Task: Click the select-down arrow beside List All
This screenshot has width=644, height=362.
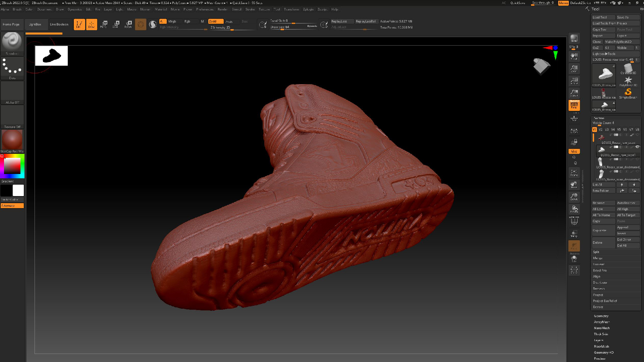Action: (x=634, y=185)
